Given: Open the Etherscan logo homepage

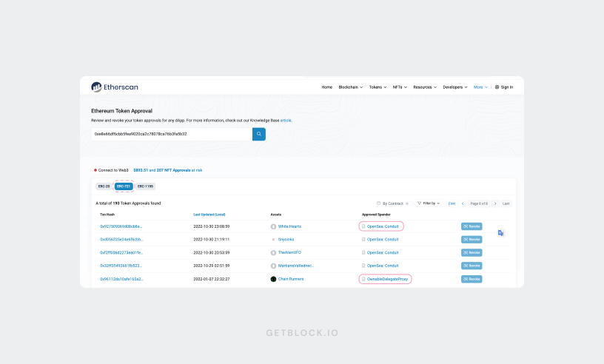Looking at the screenshot, I should (115, 87).
